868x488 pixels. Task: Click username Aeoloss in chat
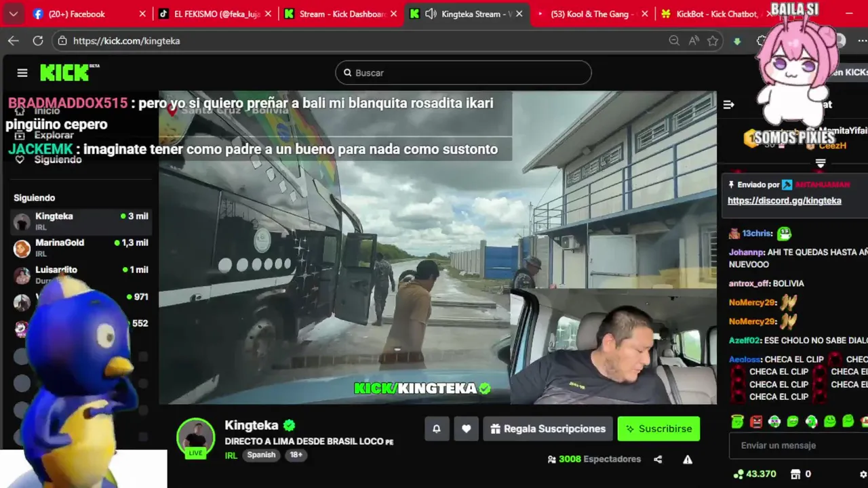click(x=745, y=359)
